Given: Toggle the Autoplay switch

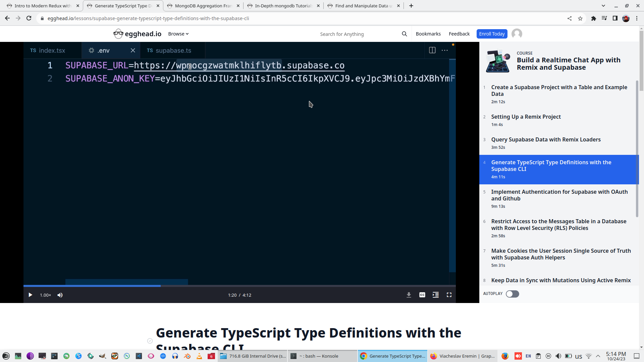Looking at the screenshot, I should 512,294.
